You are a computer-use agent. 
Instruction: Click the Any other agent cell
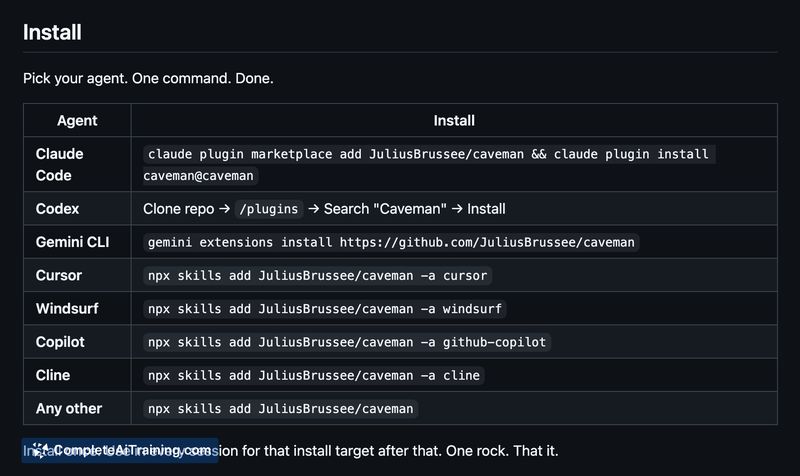point(69,408)
